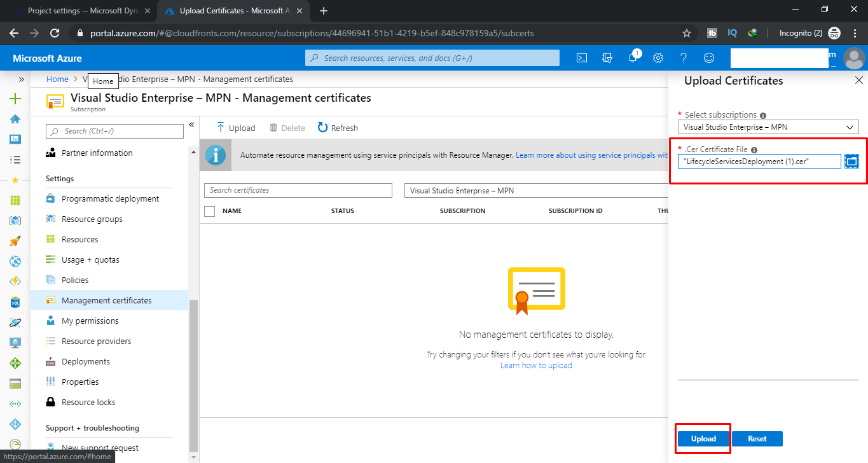Click the account avatar in Azure header
868x463 pixels.
(x=853, y=58)
